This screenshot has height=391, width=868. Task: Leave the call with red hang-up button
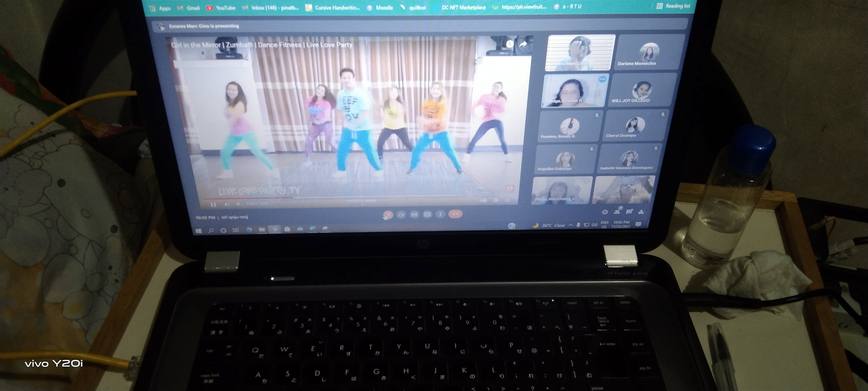456,214
